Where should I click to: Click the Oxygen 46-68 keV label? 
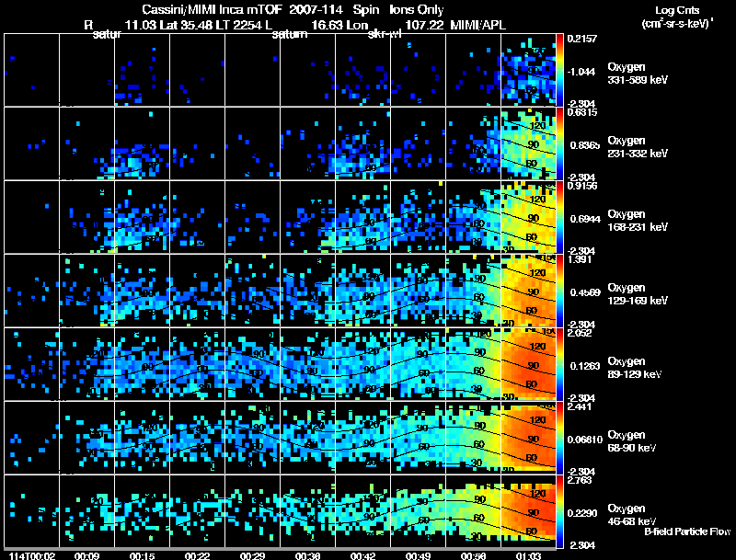[x=632, y=515]
